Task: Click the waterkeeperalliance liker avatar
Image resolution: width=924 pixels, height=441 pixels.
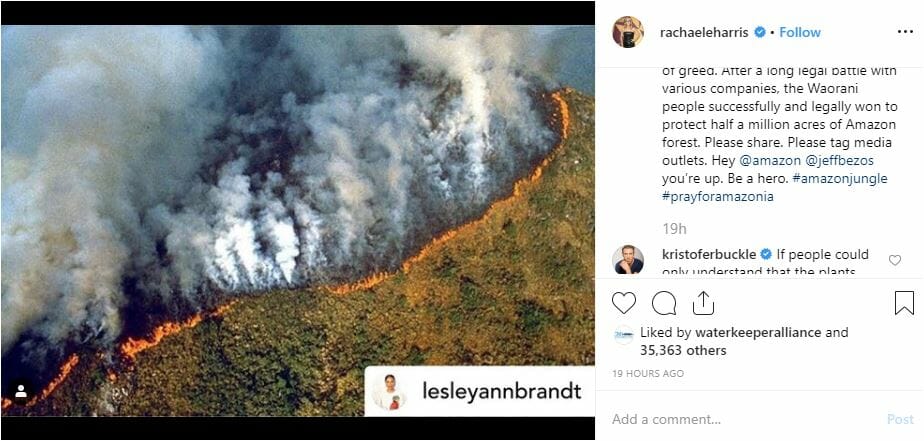Action: 623,335
